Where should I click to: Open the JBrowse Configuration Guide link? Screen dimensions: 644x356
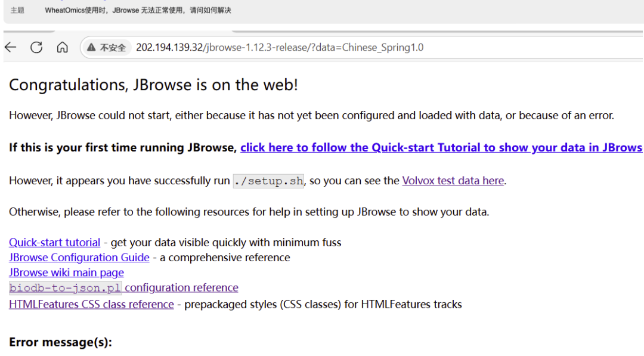(79, 258)
